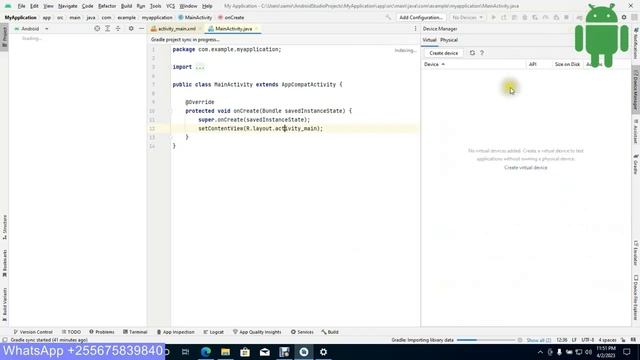Open the App Inspection tool window
The height and width of the screenshot is (360, 640).
176,332
